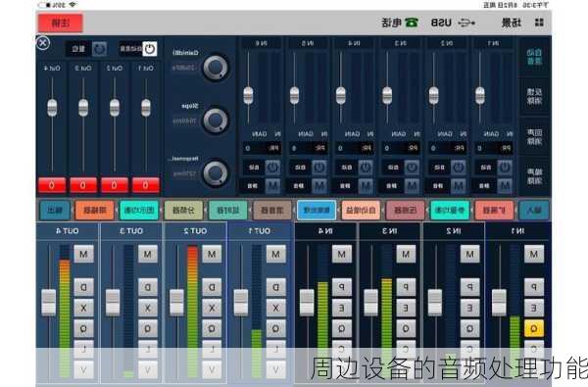The image size is (588, 387).
Task: Toggle the white 自动混音 power button
Action: pyautogui.click(x=150, y=49)
